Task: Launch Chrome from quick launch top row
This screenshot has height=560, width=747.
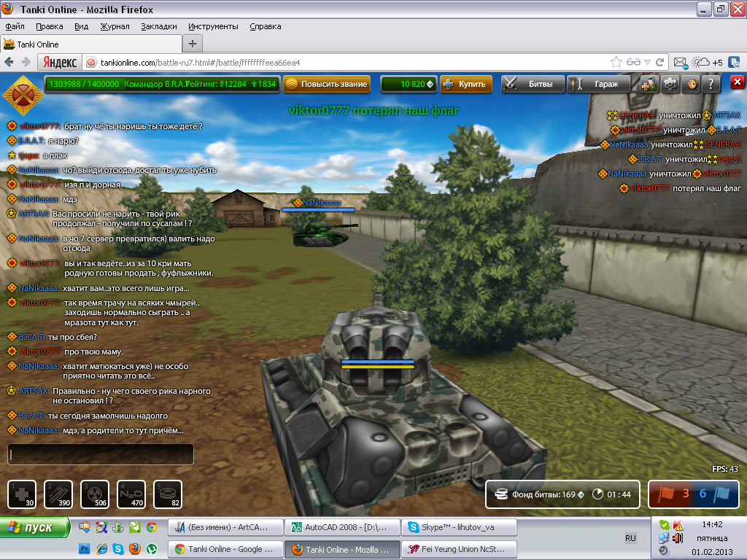Action: coord(152,526)
